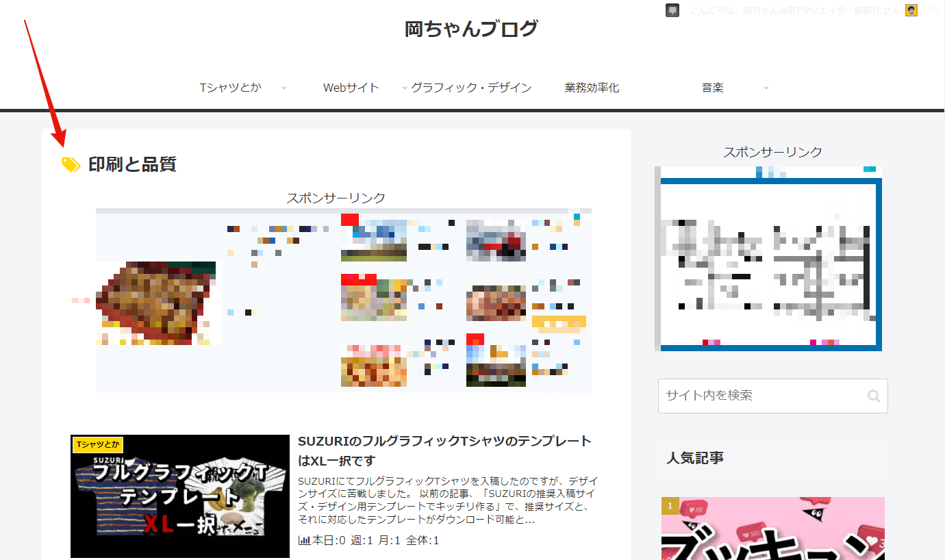Click inside the サイト内を検索 search field

760,396
